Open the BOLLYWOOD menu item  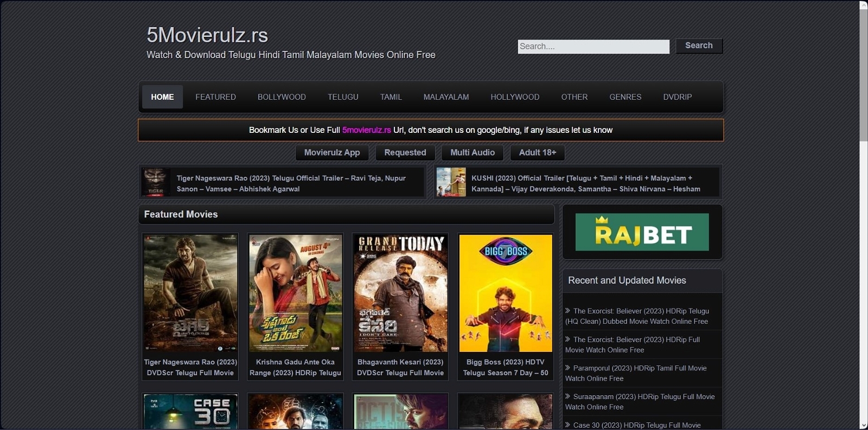[282, 97]
